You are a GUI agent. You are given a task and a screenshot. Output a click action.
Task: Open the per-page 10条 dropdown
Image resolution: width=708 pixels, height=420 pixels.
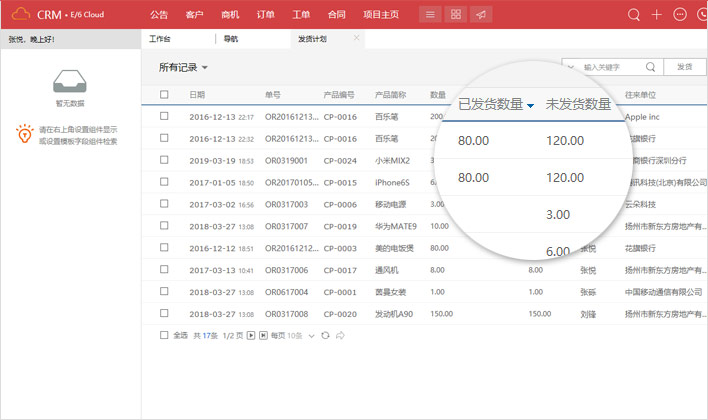coord(300,336)
